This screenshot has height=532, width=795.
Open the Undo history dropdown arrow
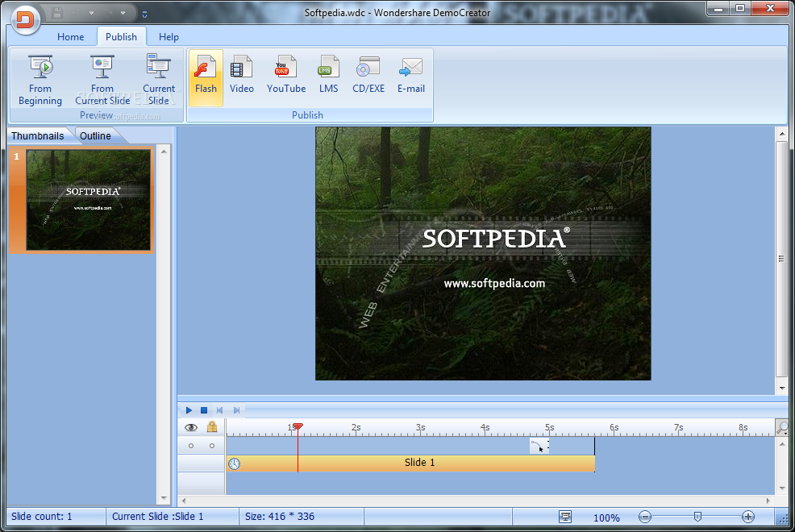tap(91, 13)
